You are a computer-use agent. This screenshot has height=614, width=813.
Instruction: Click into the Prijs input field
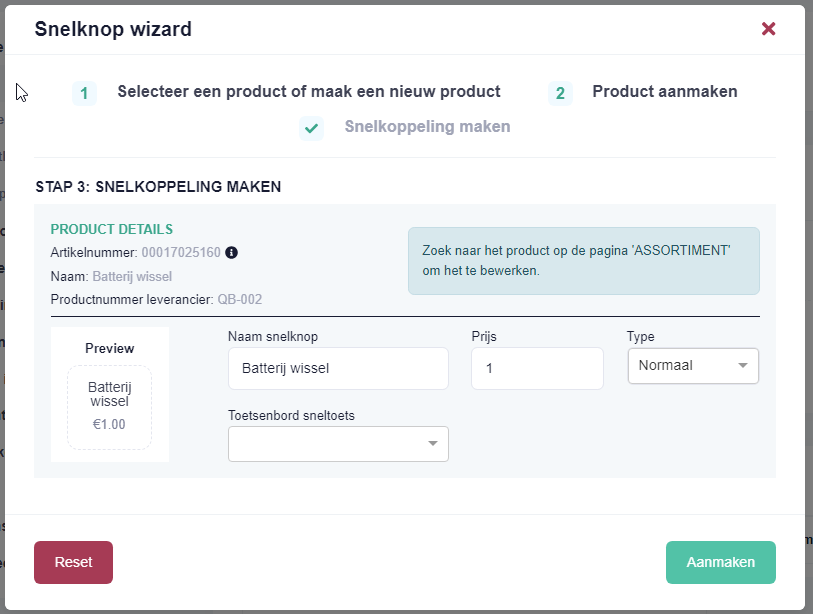click(537, 368)
